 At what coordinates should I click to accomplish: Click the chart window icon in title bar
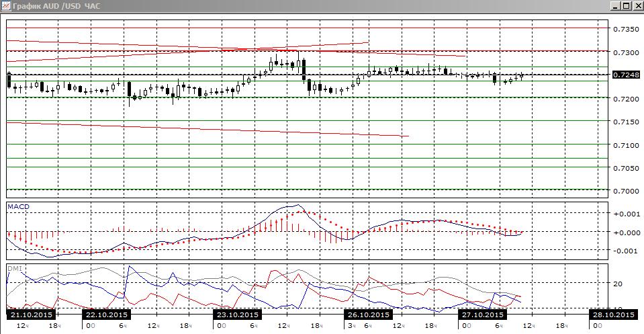(6, 6)
